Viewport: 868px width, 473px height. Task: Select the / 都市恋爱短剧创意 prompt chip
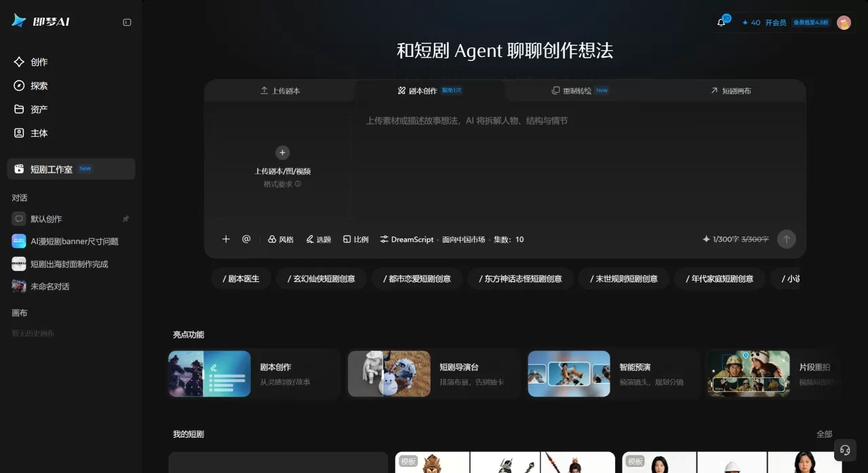coord(416,279)
